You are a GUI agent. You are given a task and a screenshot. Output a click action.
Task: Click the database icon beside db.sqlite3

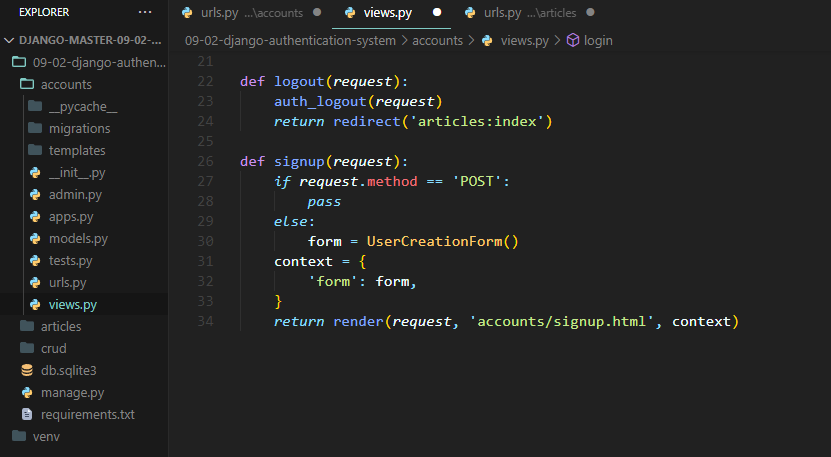pos(27,371)
